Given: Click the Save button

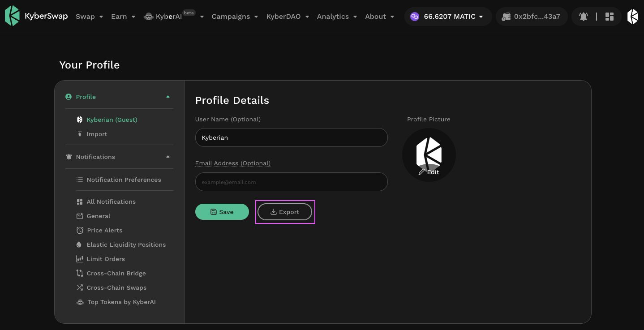Looking at the screenshot, I should coord(222,212).
